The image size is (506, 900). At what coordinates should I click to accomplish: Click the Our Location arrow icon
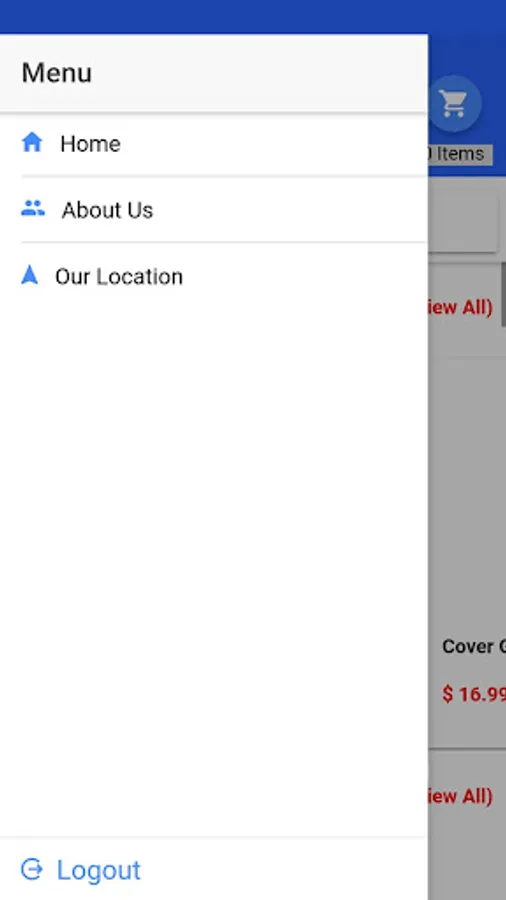(x=29, y=275)
